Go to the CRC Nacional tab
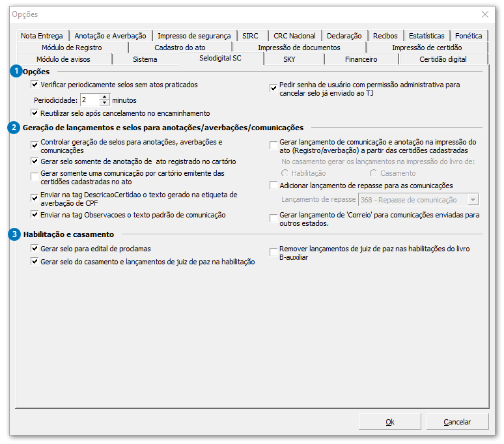The image size is (504, 444). [x=294, y=36]
